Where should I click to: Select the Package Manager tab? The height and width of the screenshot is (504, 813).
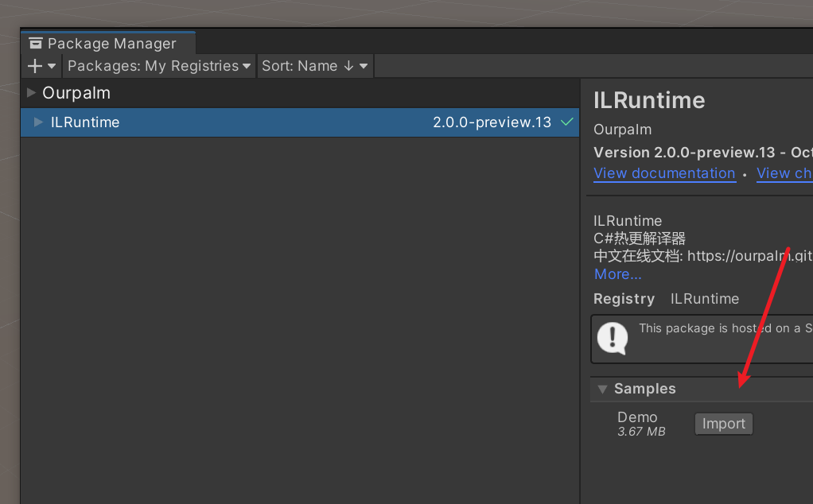click(108, 44)
